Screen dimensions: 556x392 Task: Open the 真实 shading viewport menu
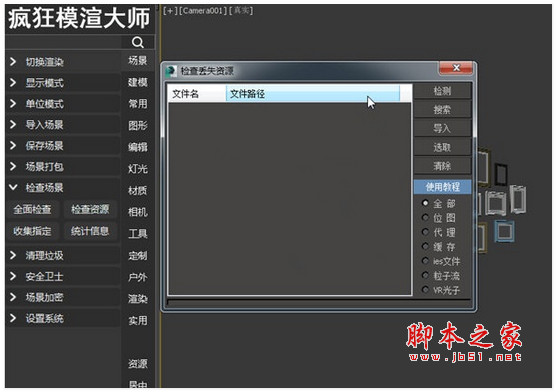(241, 11)
